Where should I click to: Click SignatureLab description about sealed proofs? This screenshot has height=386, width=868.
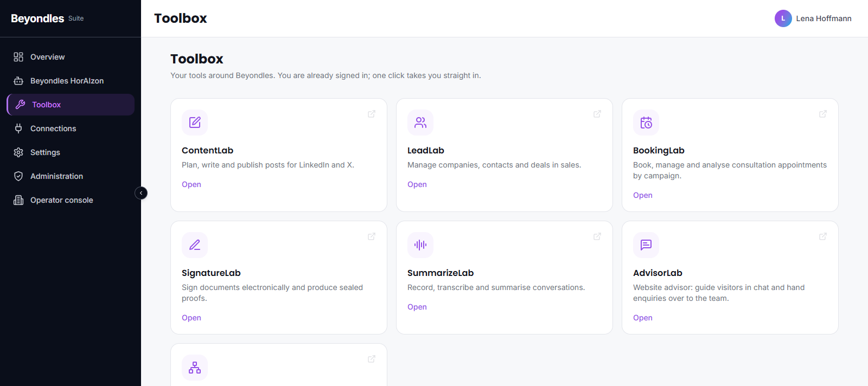click(x=272, y=293)
